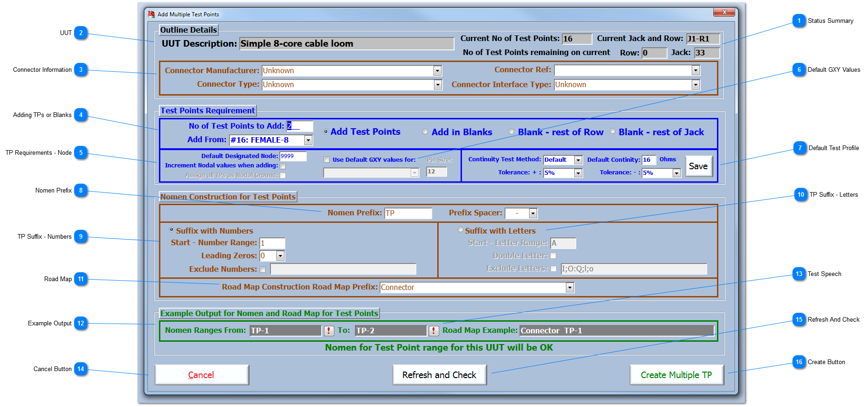Click the Road Map Example field

(617, 331)
